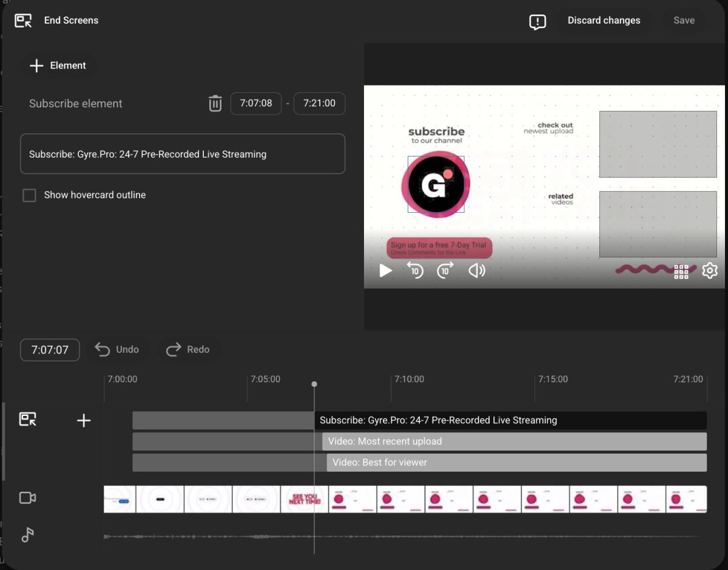Click the SEE YOU NEXT TIME thumbnail frame

pyautogui.click(x=305, y=499)
